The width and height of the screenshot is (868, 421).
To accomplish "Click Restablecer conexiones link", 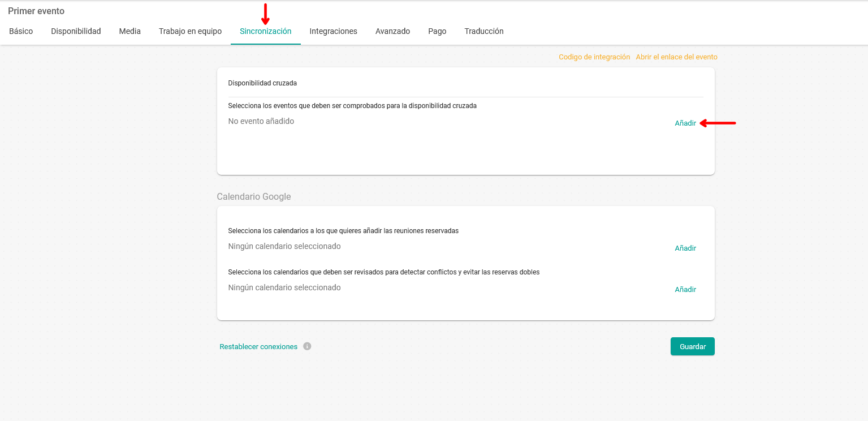I will (258, 346).
